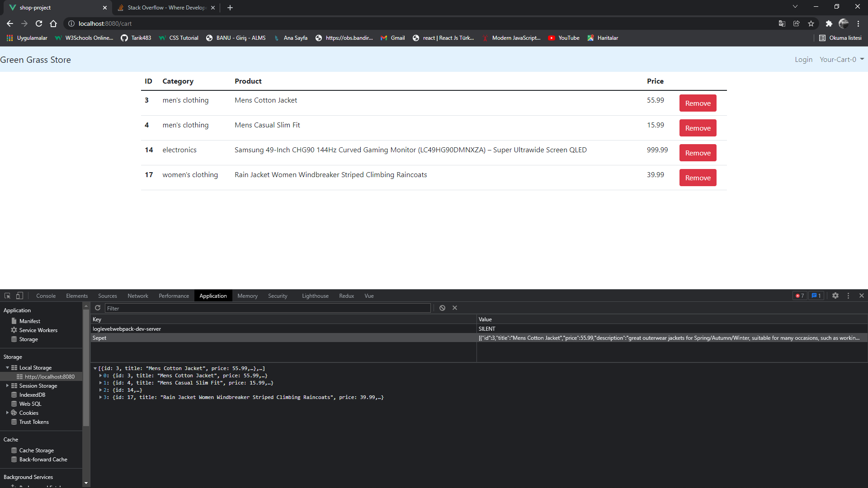This screenshot has width=868, height=488.
Task: Click the Login link in navbar
Action: pos(804,60)
